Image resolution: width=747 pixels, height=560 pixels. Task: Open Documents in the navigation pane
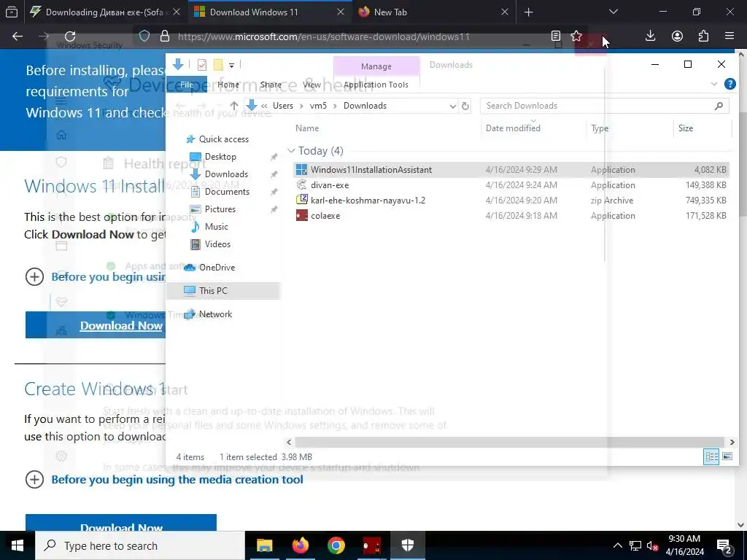227,192
